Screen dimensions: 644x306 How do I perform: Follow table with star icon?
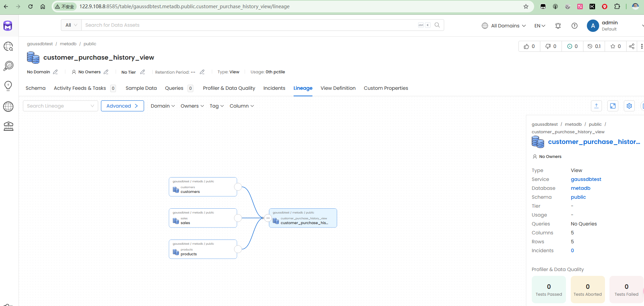pos(615,46)
